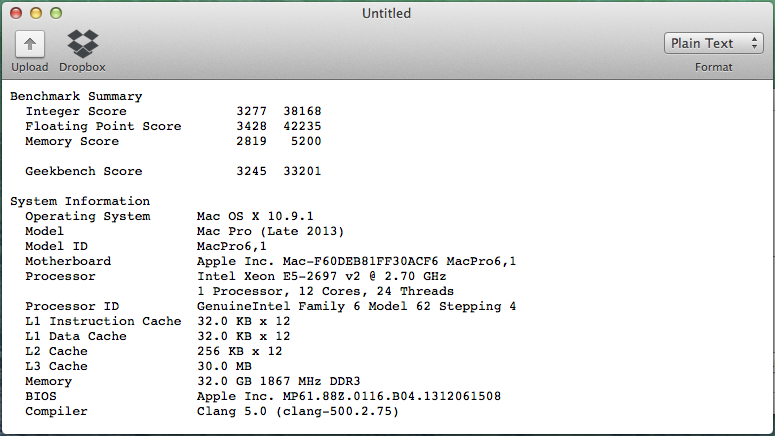Click '1 Processor, 12 Cores, 24 Threads'
The width and height of the screenshot is (775, 436).
(325, 291)
